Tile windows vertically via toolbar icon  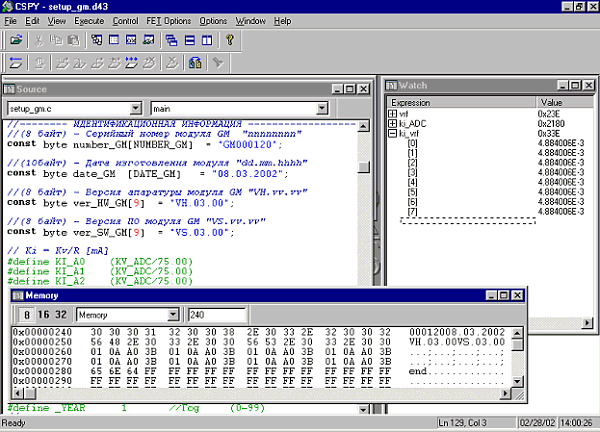(207, 40)
